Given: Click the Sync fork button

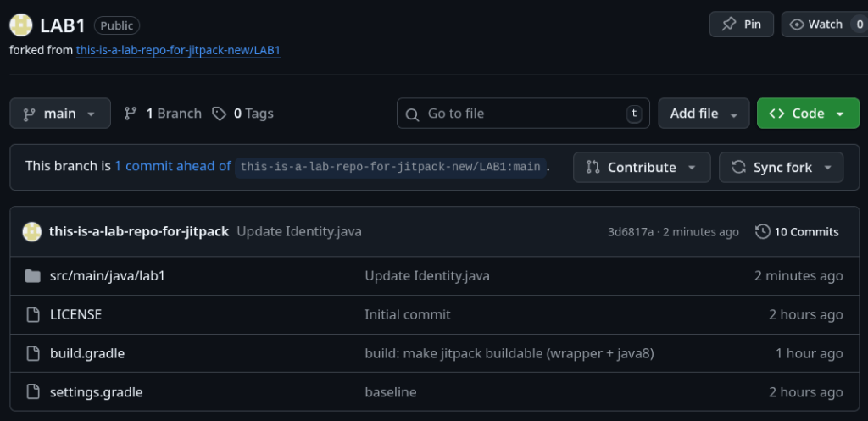Looking at the screenshot, I should [781, 167].
